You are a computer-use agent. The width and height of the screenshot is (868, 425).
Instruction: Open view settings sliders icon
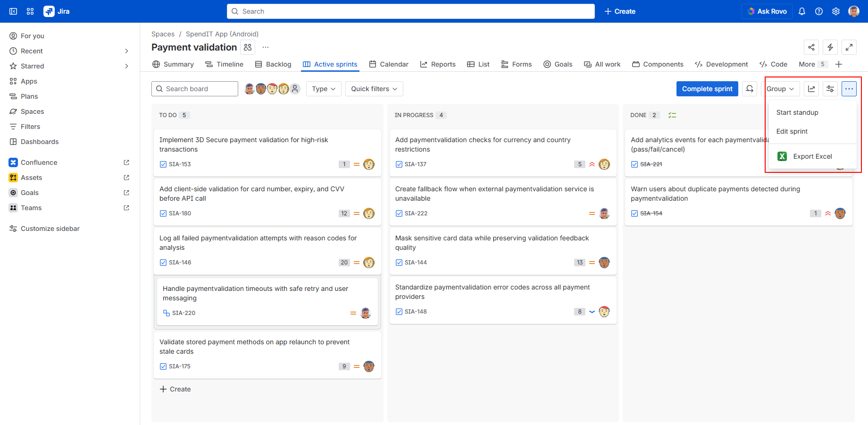pyautogui.click(x=830, y=89)
